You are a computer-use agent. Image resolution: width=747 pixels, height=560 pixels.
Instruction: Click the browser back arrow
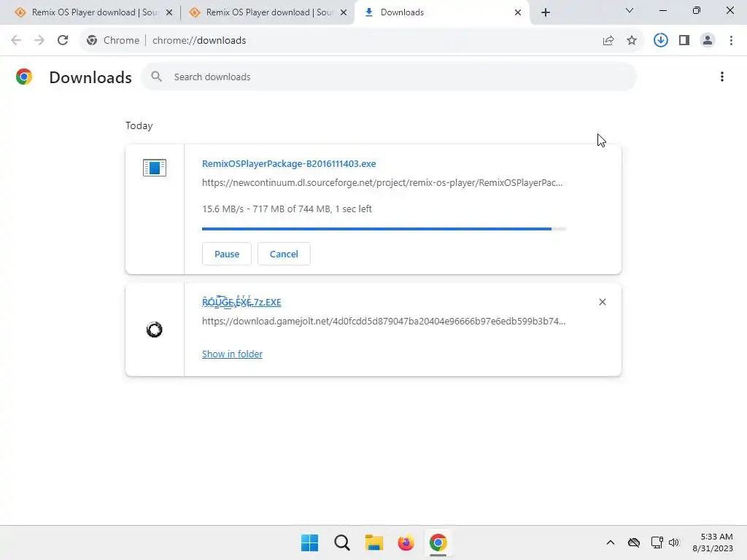coord(16,40)
